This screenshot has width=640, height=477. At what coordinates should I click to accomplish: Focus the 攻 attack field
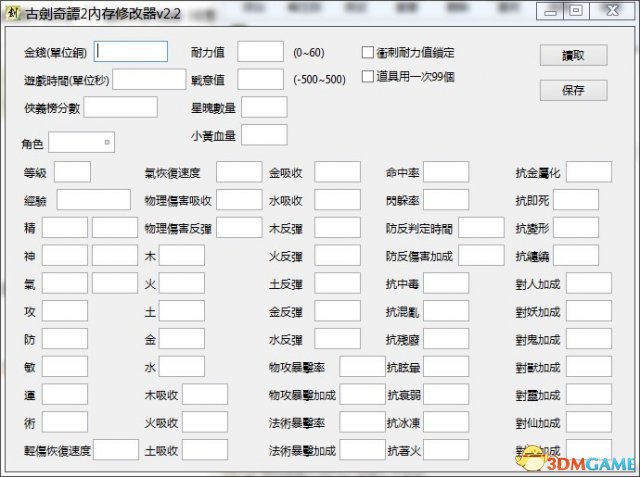point(65,311)
